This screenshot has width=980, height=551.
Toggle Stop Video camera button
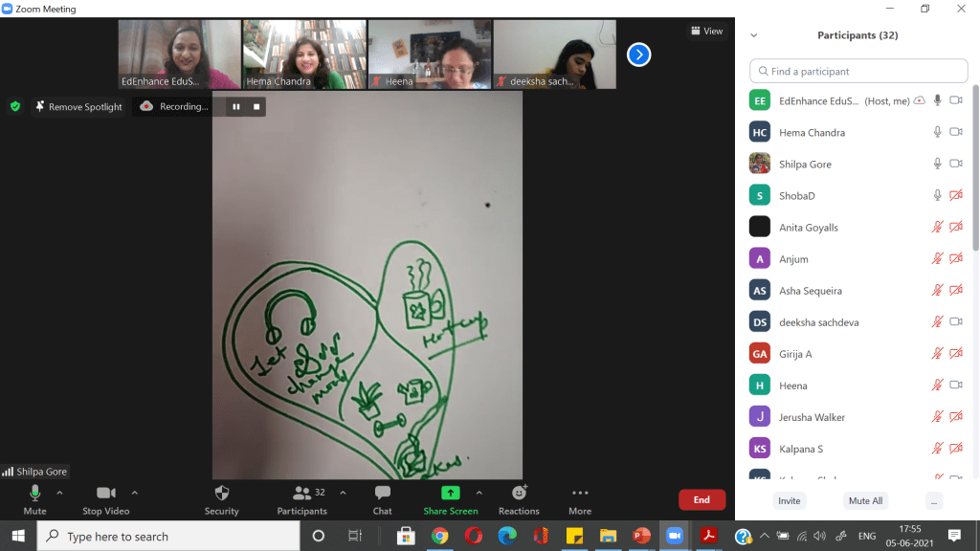click(105, 498)
